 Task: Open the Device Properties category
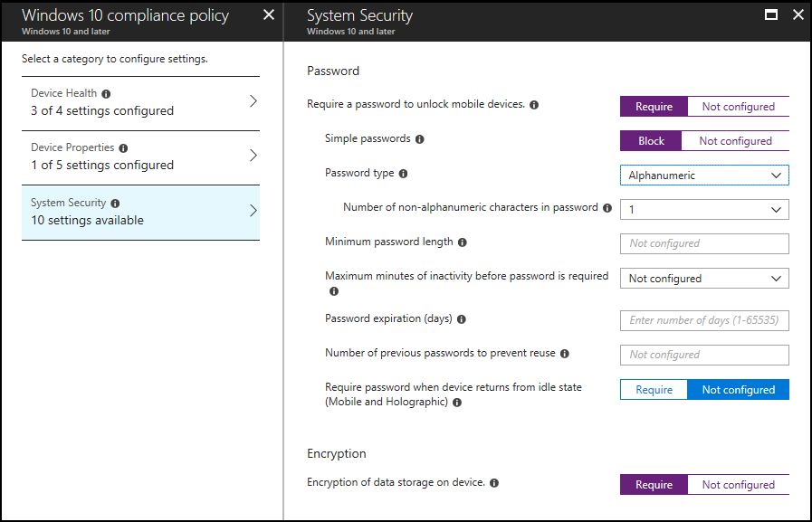click(140, 157)
